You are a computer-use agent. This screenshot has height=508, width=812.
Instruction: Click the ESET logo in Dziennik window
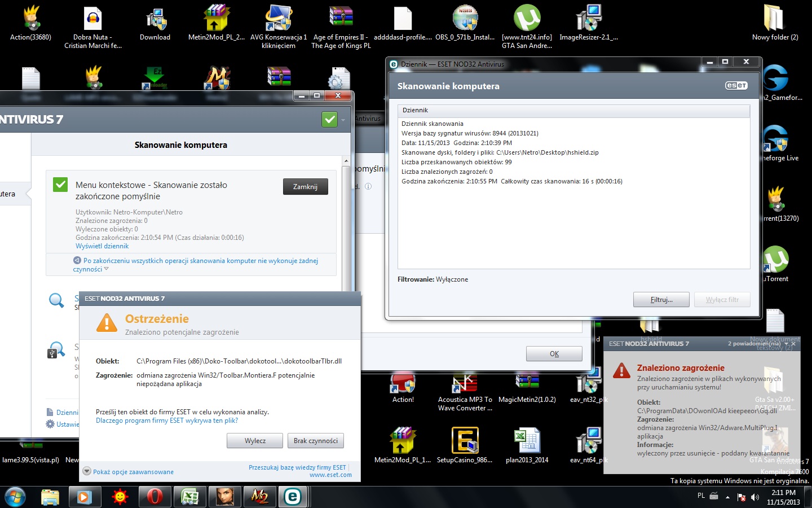[x=736, y=86]
